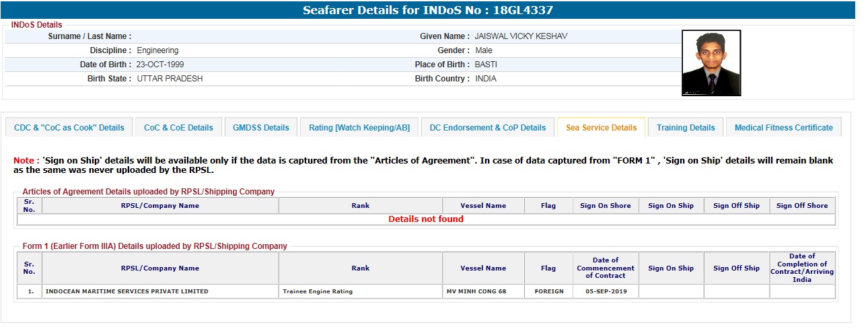Click the Sign On Shore column header
Screen dimensions: 868x329
[606, 206]
